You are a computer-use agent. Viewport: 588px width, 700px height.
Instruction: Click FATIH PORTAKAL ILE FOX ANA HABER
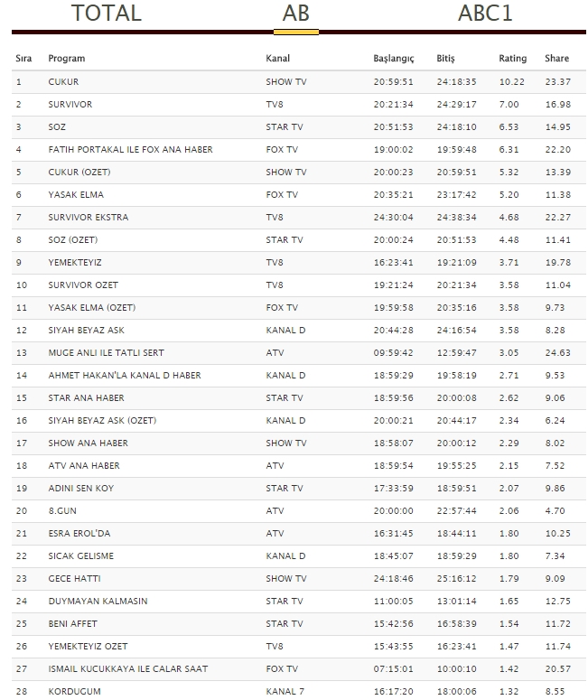coord(130,150)
